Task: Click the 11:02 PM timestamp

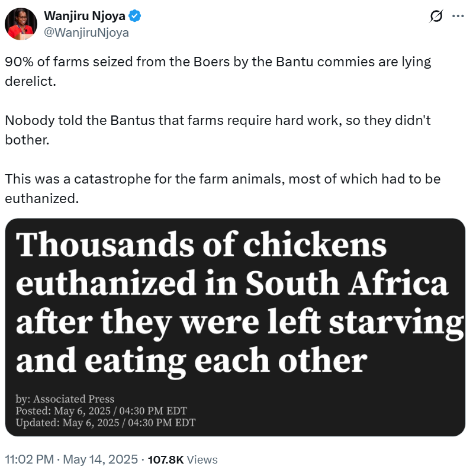Action: click(30, 459)
